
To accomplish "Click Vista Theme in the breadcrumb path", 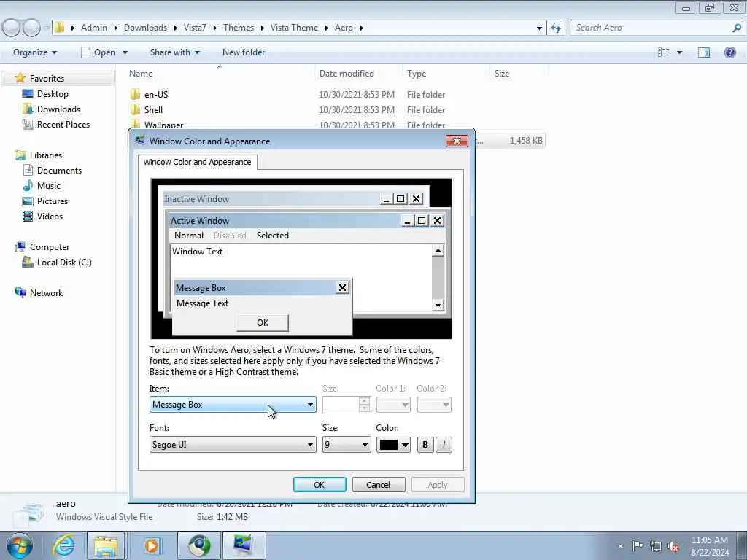I will [x=294, y=28].
